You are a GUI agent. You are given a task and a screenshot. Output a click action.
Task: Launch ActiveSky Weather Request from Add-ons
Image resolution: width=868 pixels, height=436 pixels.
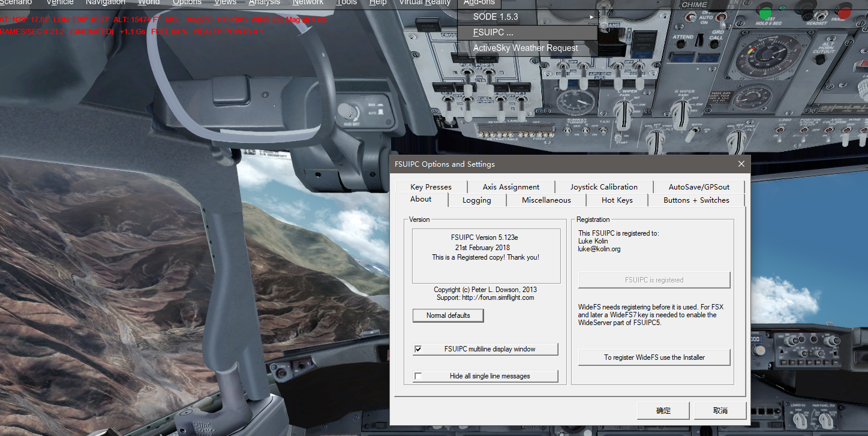pos(526,47)
